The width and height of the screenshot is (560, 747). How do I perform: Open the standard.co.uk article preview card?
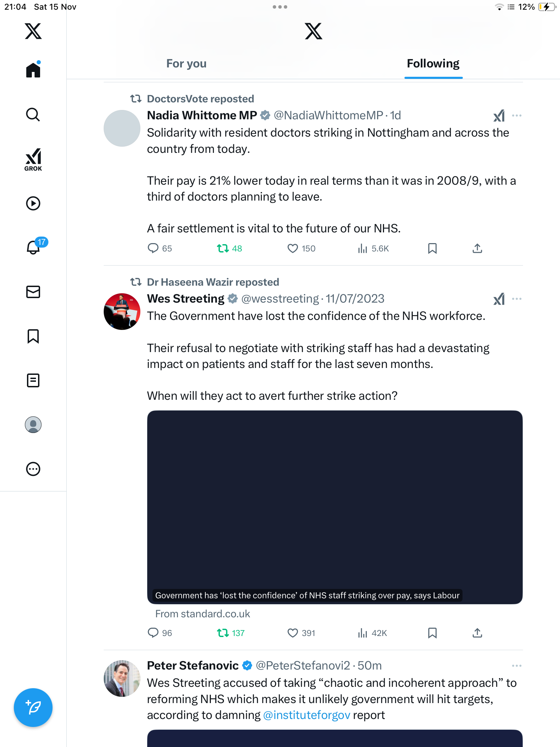(x=335, y=507)
